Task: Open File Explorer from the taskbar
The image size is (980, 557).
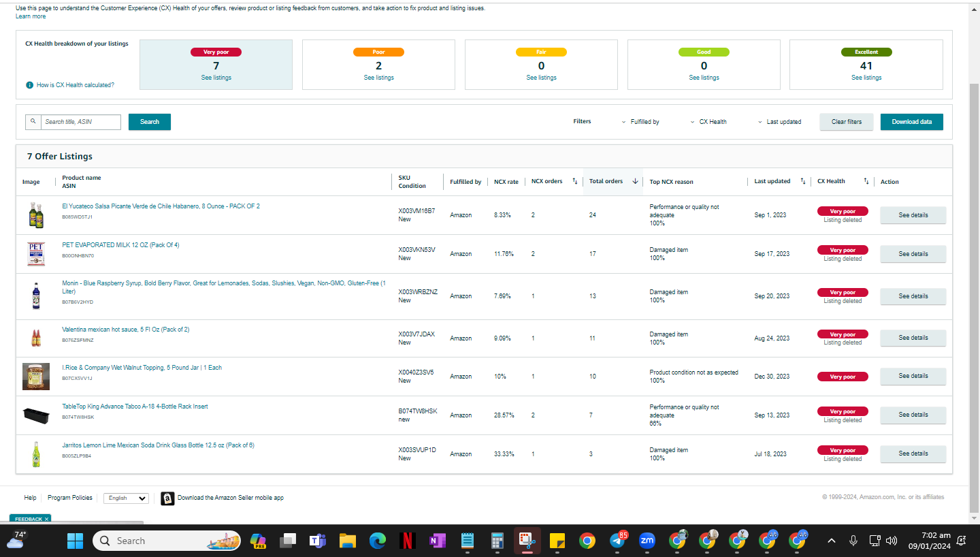Action: [x=348, y=541]
